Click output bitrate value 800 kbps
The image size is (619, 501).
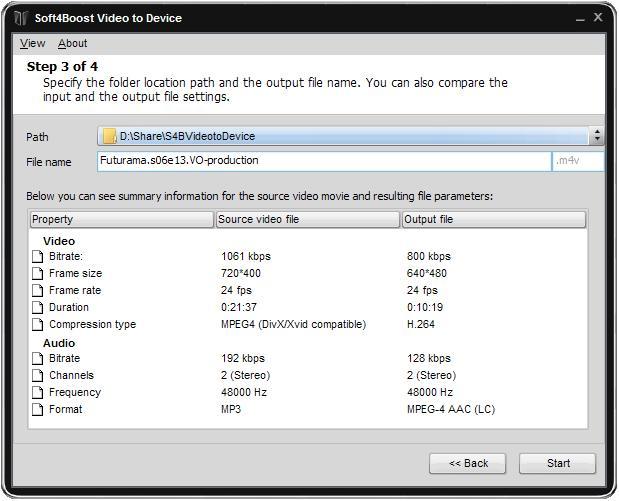(429, 256)
